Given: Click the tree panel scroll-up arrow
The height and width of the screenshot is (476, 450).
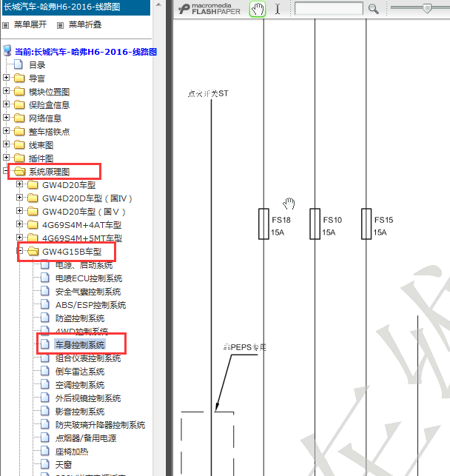Looking at the screenshot, I should tap(158, 4).
